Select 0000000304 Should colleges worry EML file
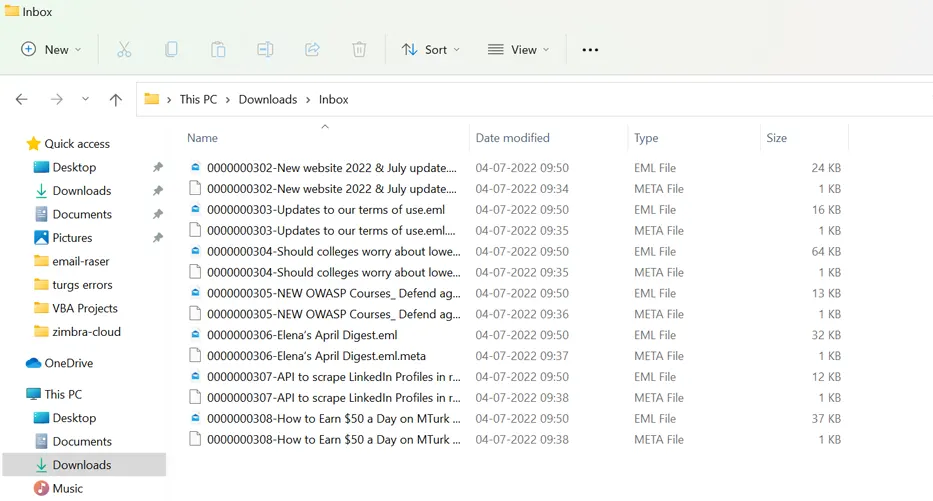The image size is (933, 501). [x=334, y=251]
